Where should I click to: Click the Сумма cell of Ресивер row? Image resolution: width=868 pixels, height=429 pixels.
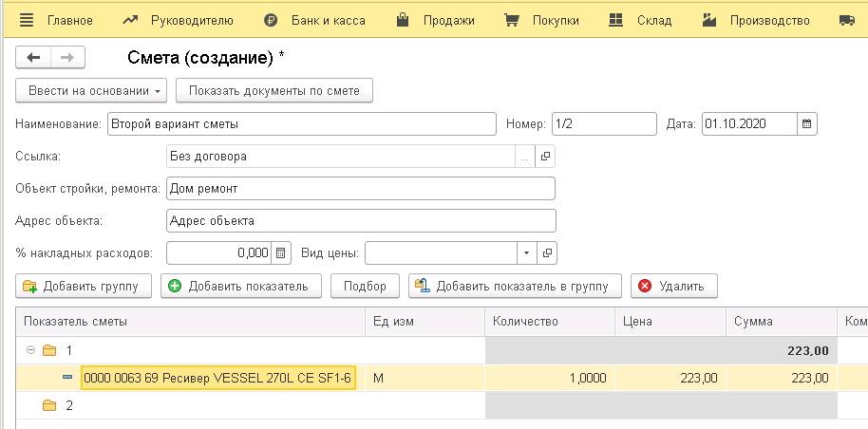781,378
